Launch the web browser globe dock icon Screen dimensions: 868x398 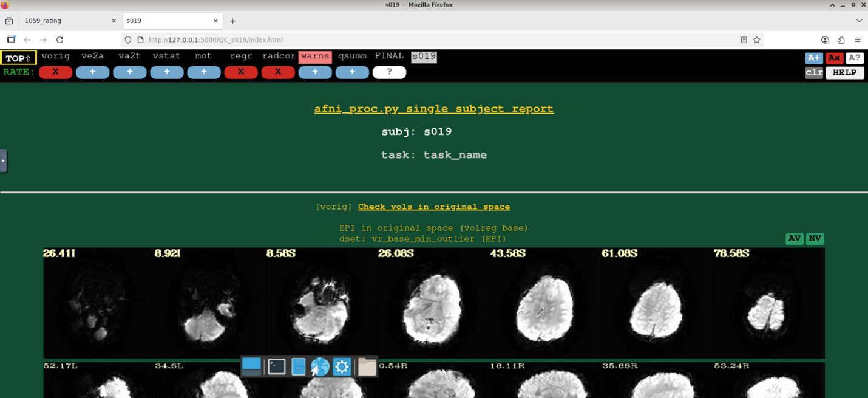click(x=320, y=366)
